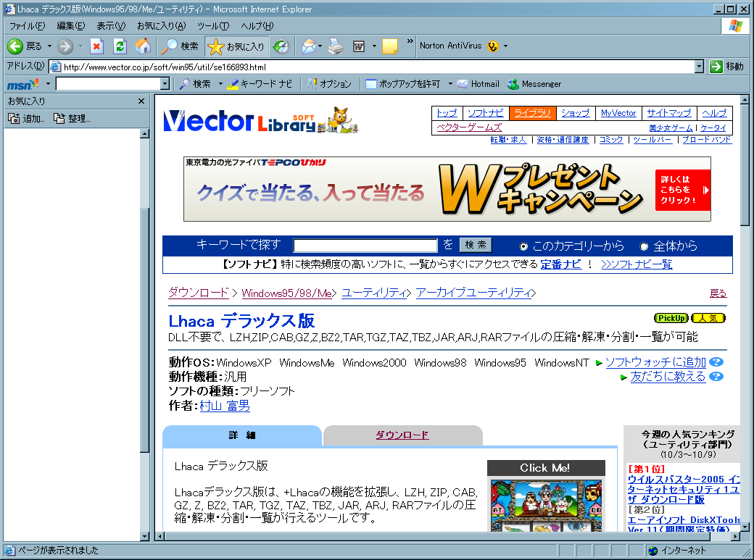Click the TEPCO Wプレゼントキャンペーン banner
The height and width of the screenshot is (560, 754).
tap(447, 189)
